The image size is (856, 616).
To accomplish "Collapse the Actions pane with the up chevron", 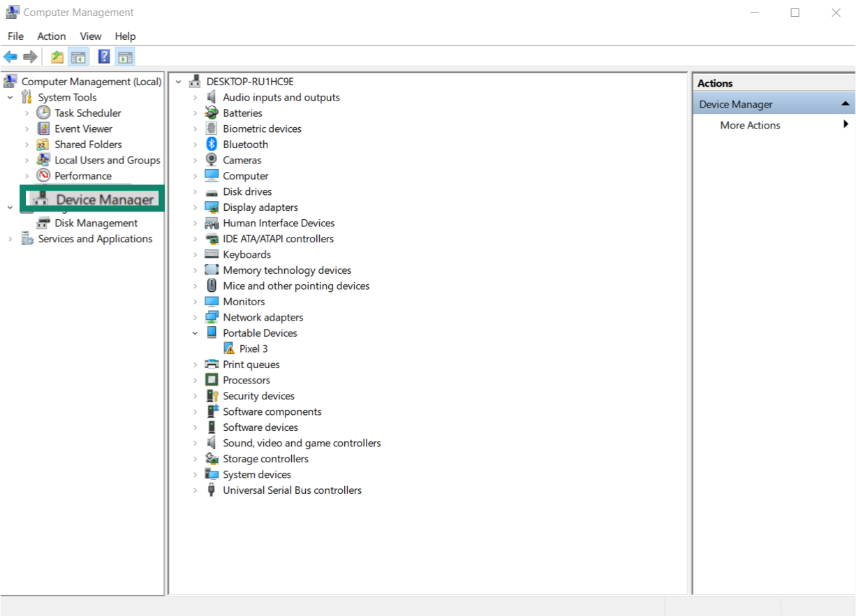I will click(844, 103).
